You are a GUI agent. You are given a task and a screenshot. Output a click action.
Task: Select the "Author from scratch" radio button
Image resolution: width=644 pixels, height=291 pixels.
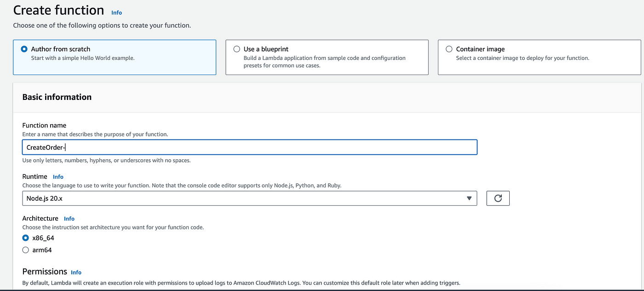25,49
